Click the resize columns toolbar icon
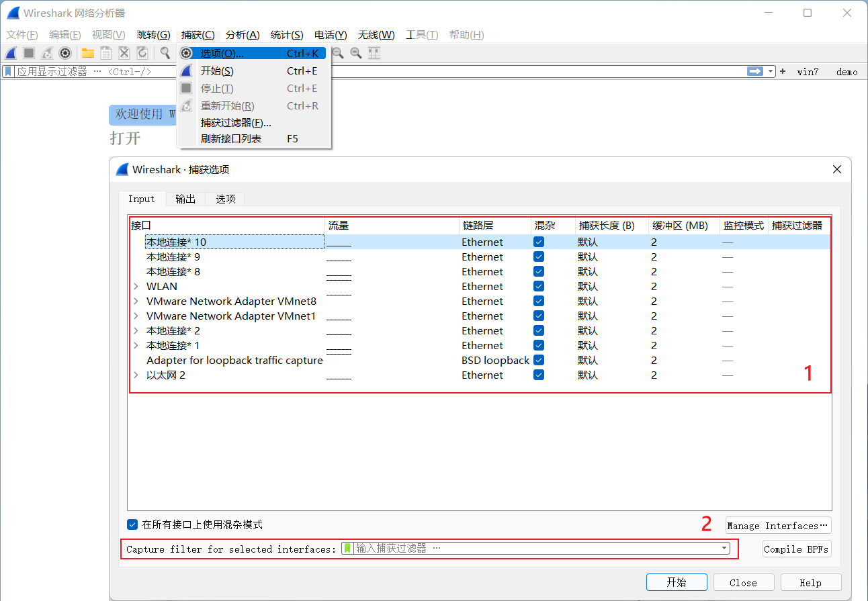 [374, 53]
